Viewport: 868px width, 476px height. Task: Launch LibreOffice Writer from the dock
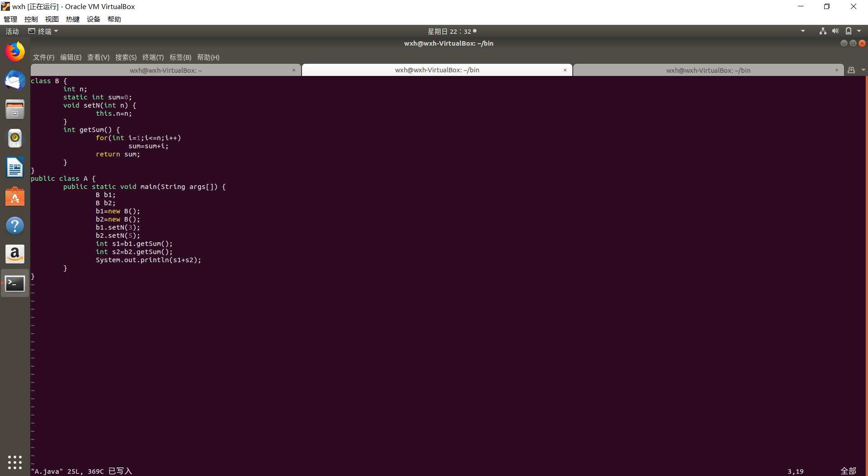pyautogui.click(x=15, y=167)
